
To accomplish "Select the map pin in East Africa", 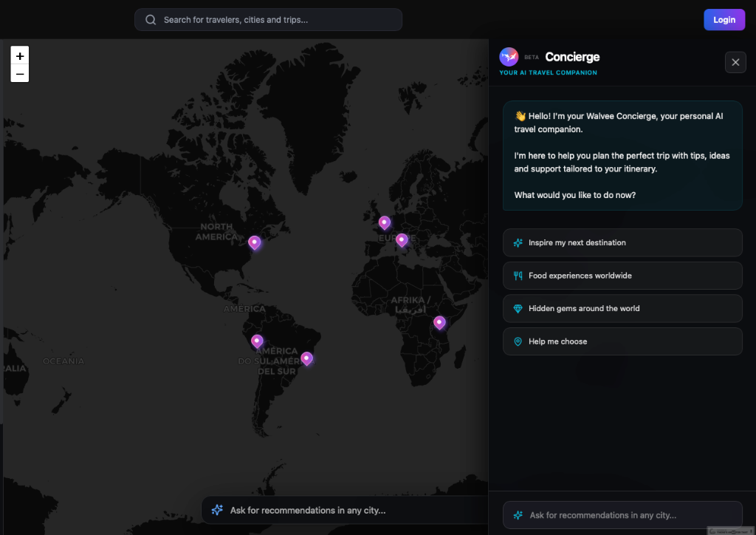I will pos(439,322).
